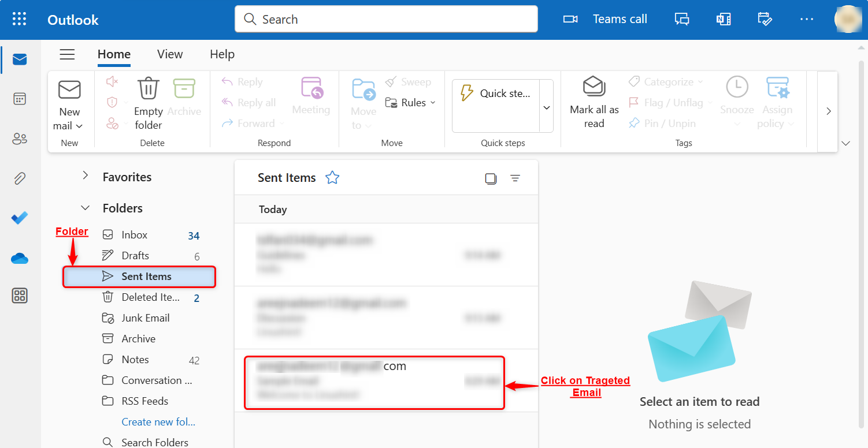The height and width of the screenshot is (448, 868).
Task: Click into the Search box
Action: [386, 19]
